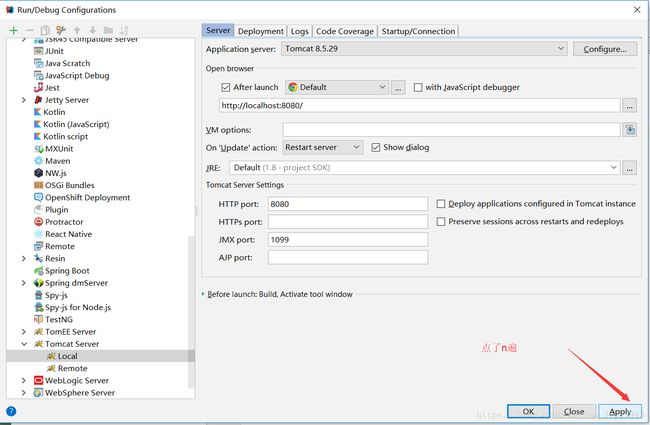Expand the WebLogic Server node
Viewport: 650px width, 425px height.
coord(24,381)
